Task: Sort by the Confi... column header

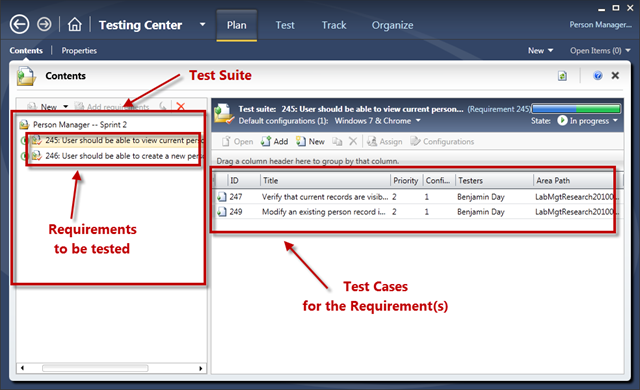Action: 439,180
